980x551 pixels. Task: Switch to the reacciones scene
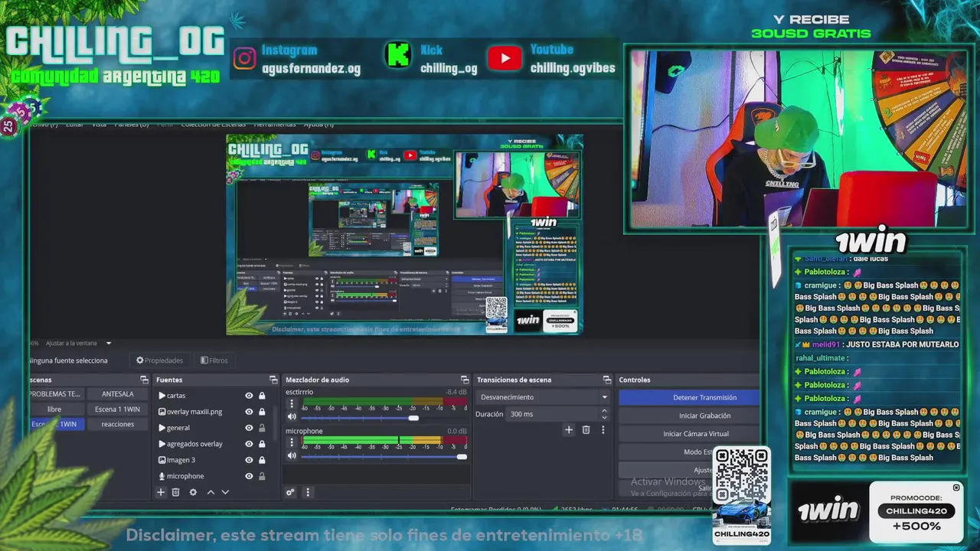[x=117, y=424]
